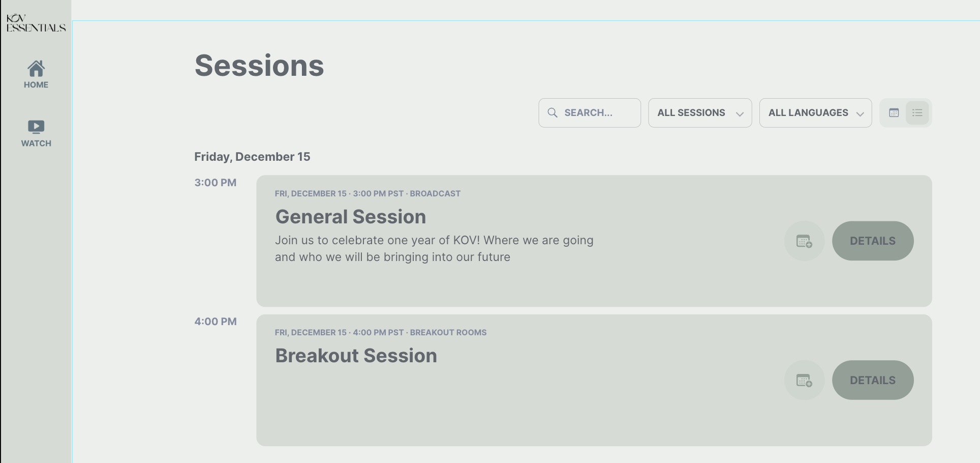Open the Home page icon

point(36,68)
